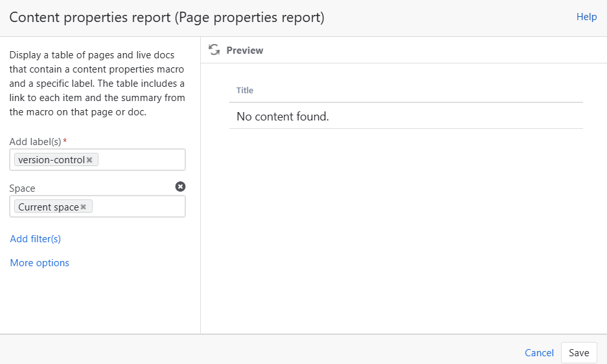
Task: Click inside the Space input field
Action: pos(138,207)
